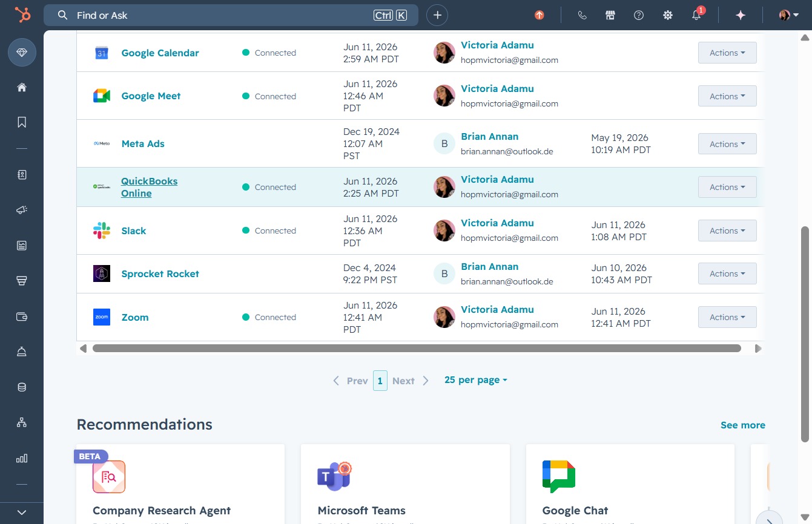The height and width of the screenshot is (524, 812).
Task: Click the Google Meet app logo
Action: pyautogui.click(x=101, y=96)
